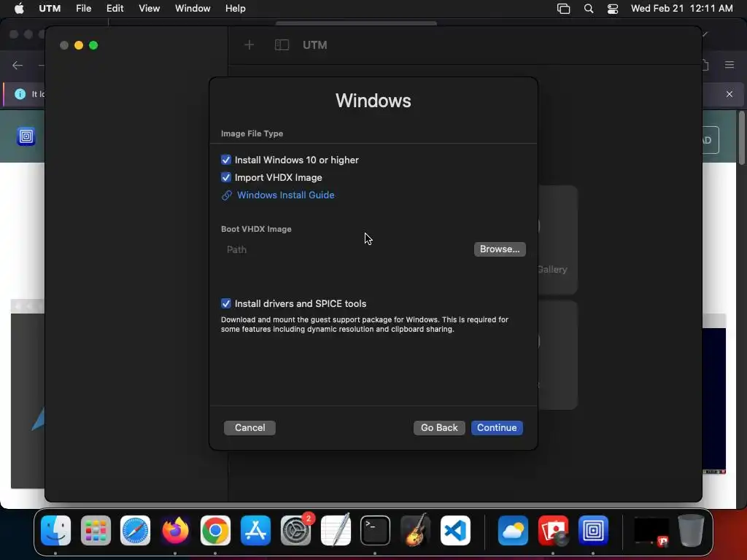Click the Boot VHDX Image path field
747x560 pixels.
point(347,249)
